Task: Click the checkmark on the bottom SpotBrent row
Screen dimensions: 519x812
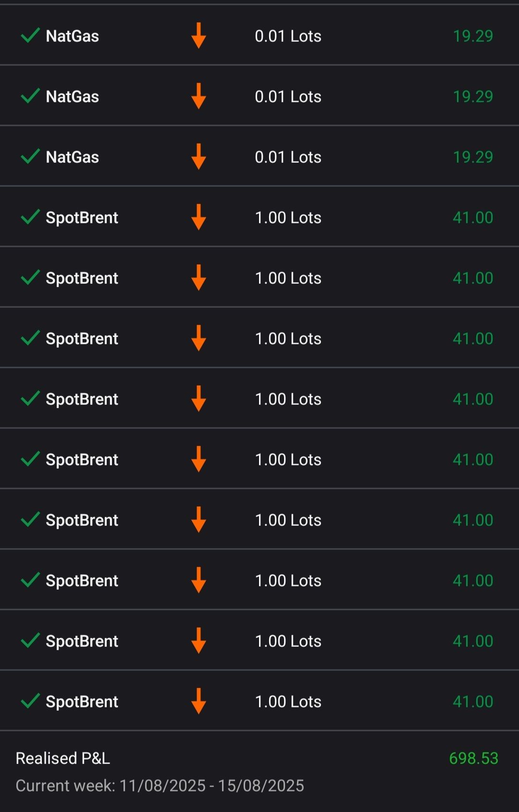Action: pyautogui.click(x=30, y=701)
